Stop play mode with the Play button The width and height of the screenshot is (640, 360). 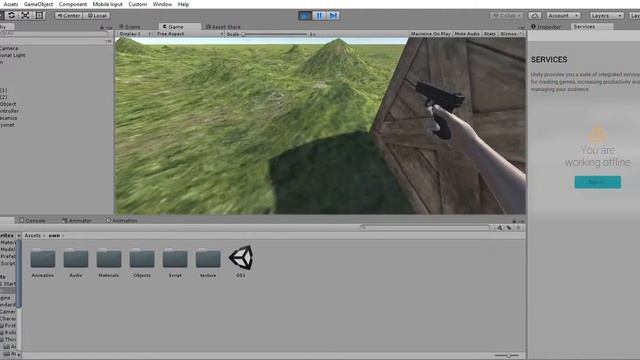pyautogui.click(x=304, y=16)
